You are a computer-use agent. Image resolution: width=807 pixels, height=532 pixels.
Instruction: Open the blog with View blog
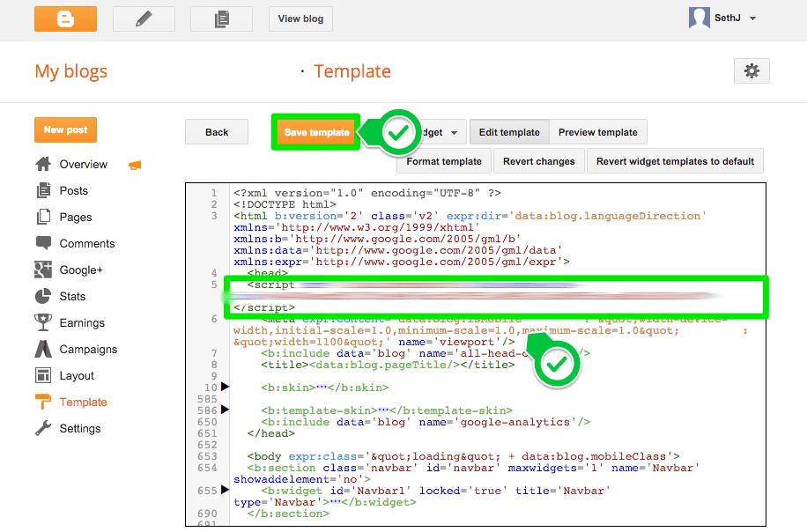300,18
